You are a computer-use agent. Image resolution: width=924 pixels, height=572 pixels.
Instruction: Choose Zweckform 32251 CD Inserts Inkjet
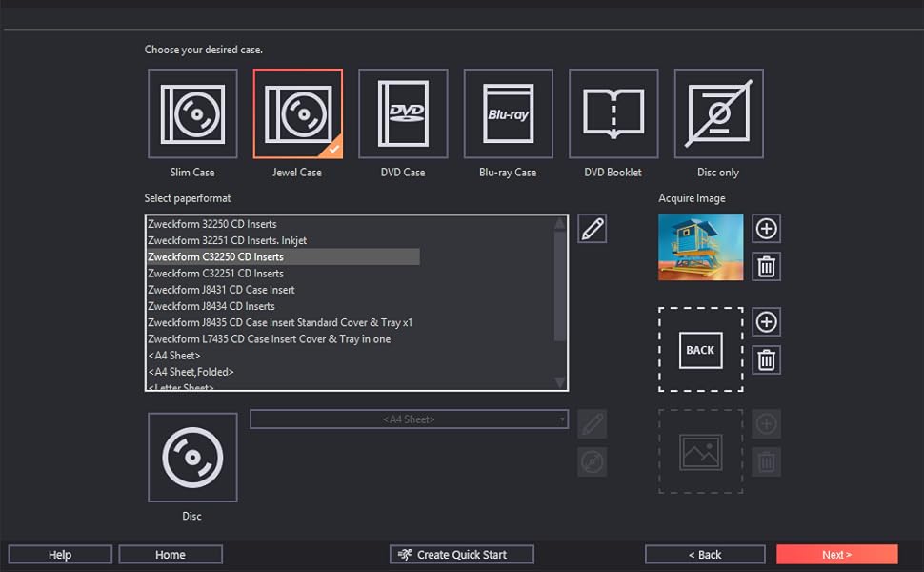tap(227, 240)
